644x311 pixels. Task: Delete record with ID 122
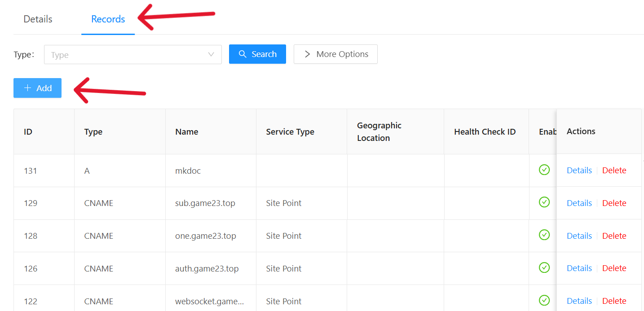pyautogui.click(x=614, y=301)
